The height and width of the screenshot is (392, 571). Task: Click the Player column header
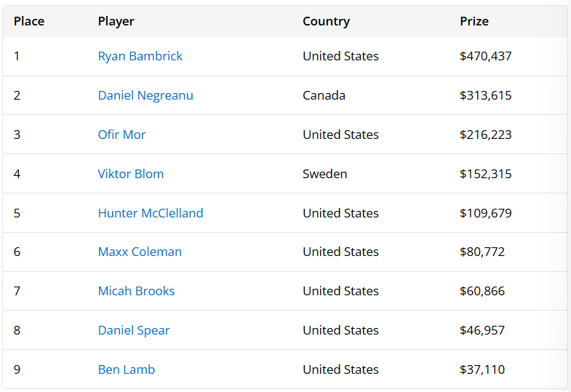tap(116, 21)
